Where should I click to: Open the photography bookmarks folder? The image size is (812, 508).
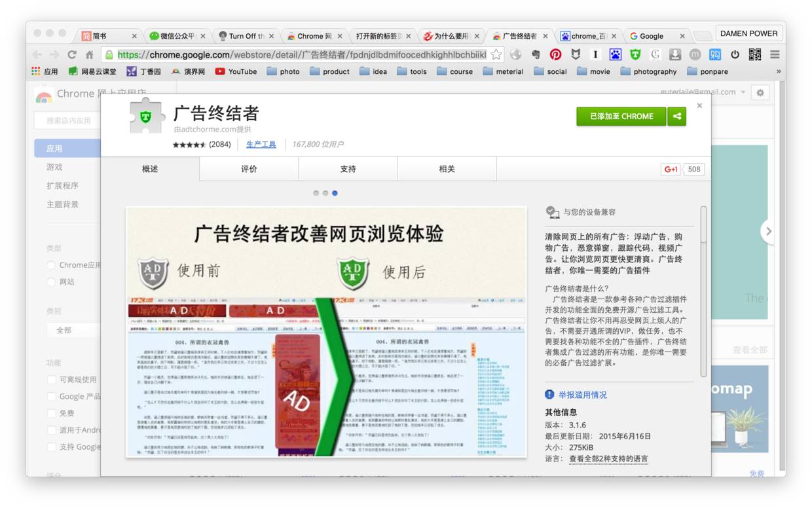648,71
